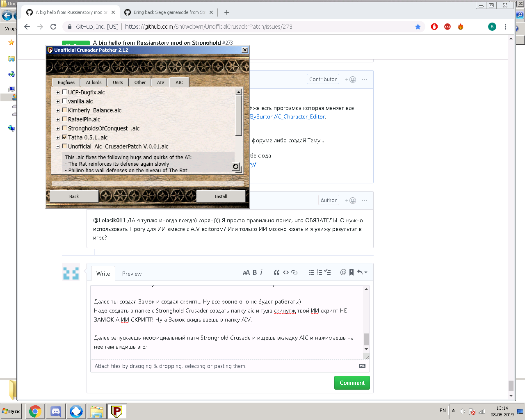Enable the StrongholdsOfConquest_.aic checkbox

(64, 128)
